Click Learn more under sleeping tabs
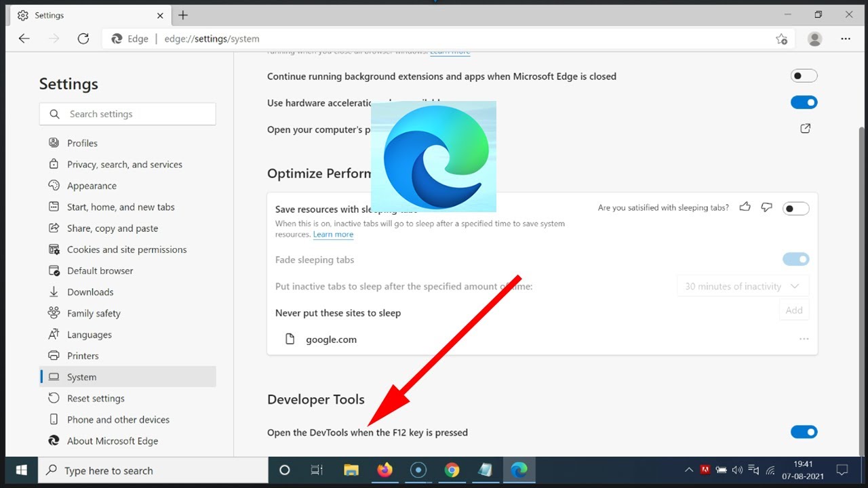 pos(333,235)
